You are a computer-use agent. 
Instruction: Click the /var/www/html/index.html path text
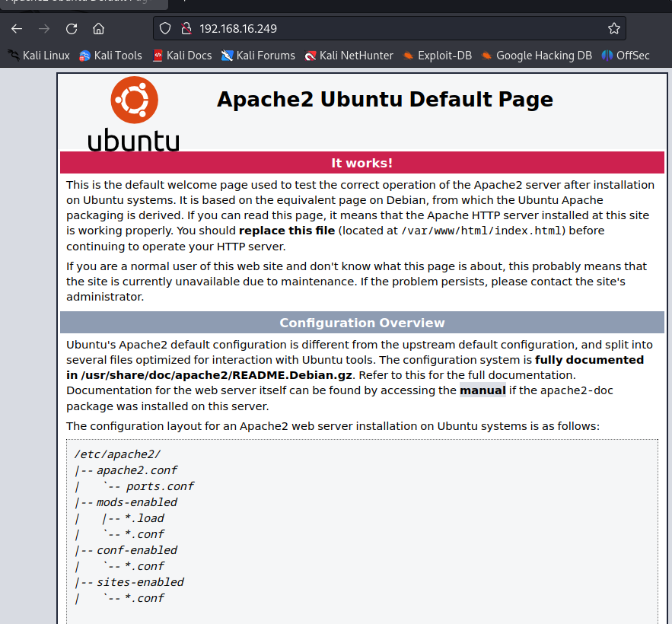click(482, 231)
